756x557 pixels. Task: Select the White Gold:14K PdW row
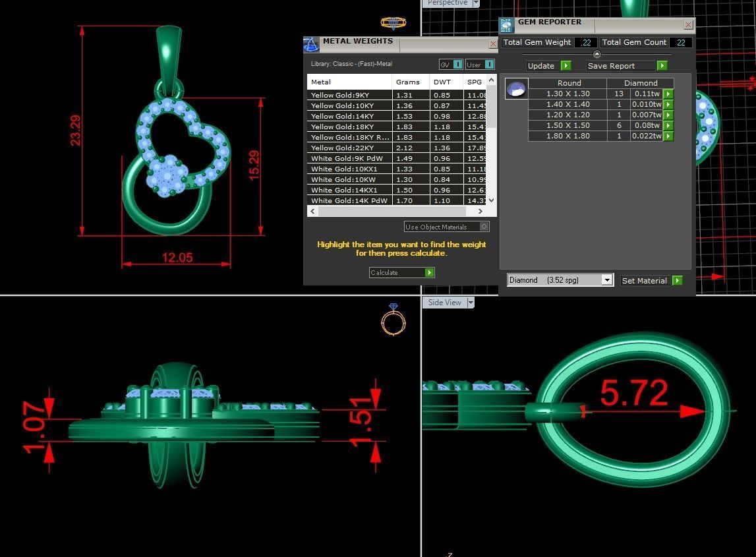[x=397, y=200]
